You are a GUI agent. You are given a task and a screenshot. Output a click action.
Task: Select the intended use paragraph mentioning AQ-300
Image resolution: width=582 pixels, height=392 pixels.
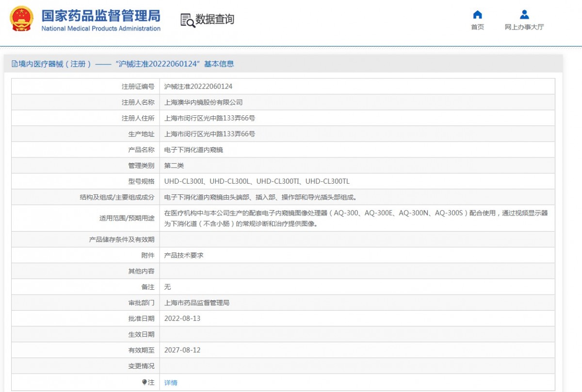356,218
